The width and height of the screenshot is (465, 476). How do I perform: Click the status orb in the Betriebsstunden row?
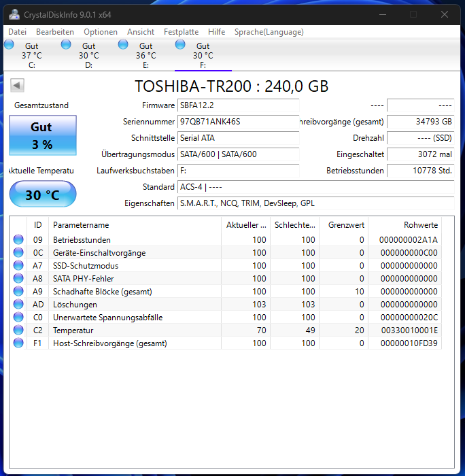pyautogui.click(x=18, y=239)
